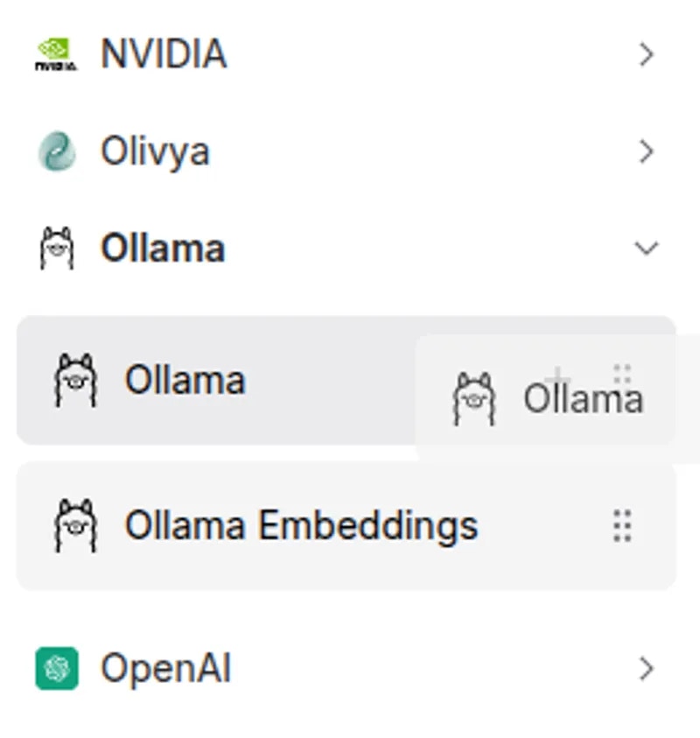Expand the NVIDIA provider section
Screen dimensions: 700x738
pyautogui.click(x=646, y=54)
